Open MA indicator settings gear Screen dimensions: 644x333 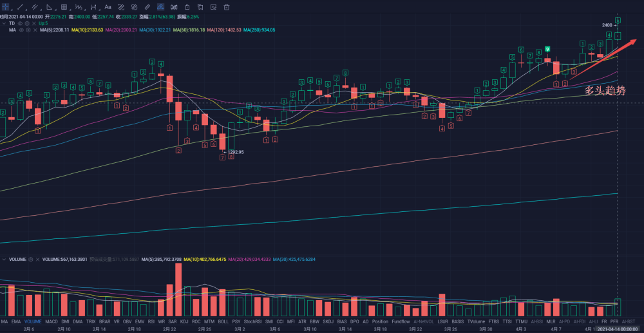28,30
